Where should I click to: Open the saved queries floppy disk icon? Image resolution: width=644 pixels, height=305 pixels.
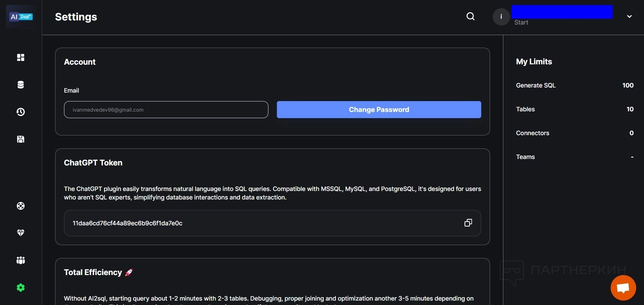21,139
